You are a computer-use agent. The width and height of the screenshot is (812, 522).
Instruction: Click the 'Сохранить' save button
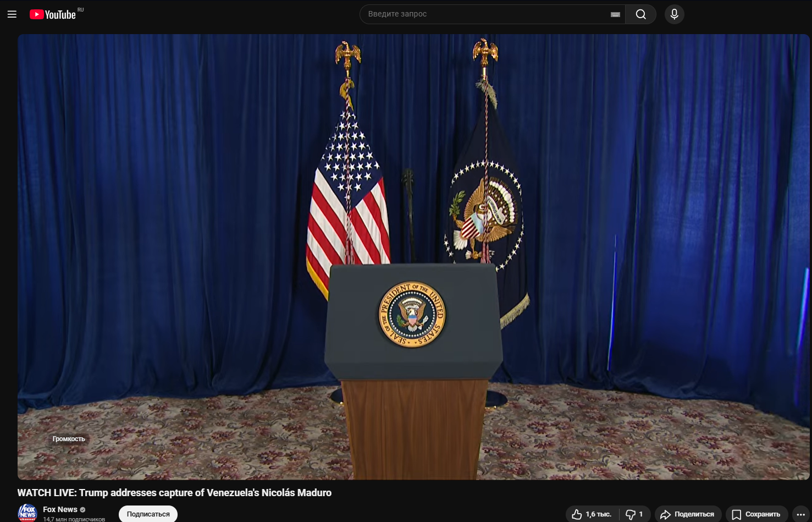click(756, 514)
